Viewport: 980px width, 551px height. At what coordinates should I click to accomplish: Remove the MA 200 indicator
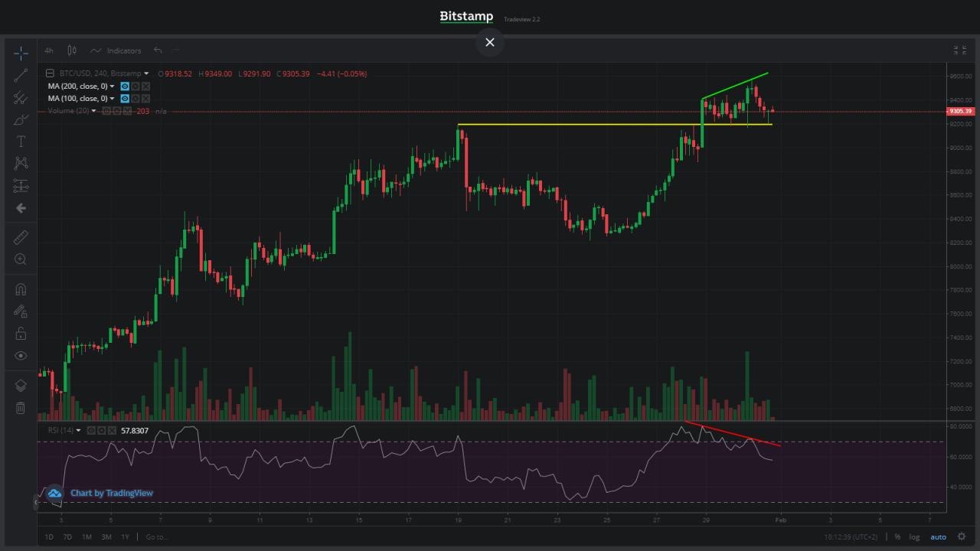(145, 86)
